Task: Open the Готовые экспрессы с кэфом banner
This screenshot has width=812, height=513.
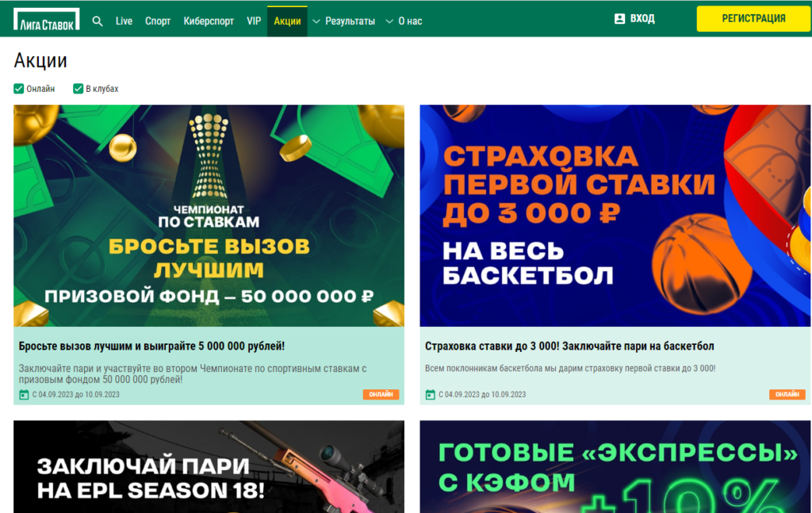Action: tap(615, 467)
